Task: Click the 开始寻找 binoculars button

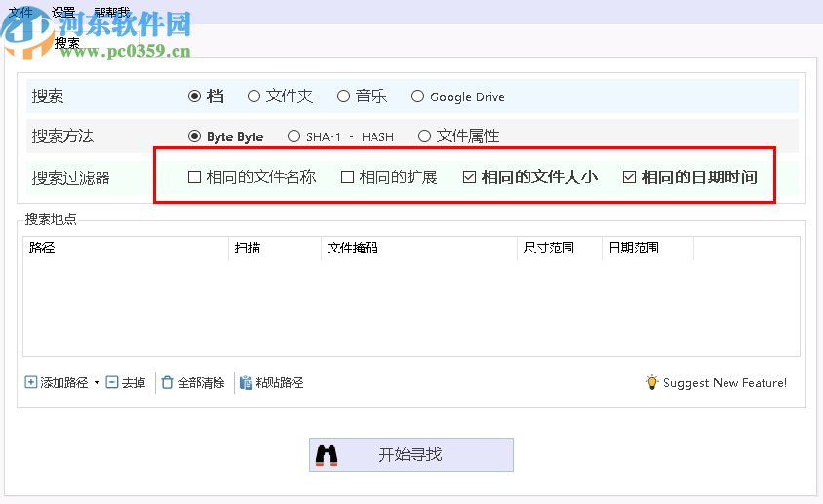Action: click(x=411, y=454)
